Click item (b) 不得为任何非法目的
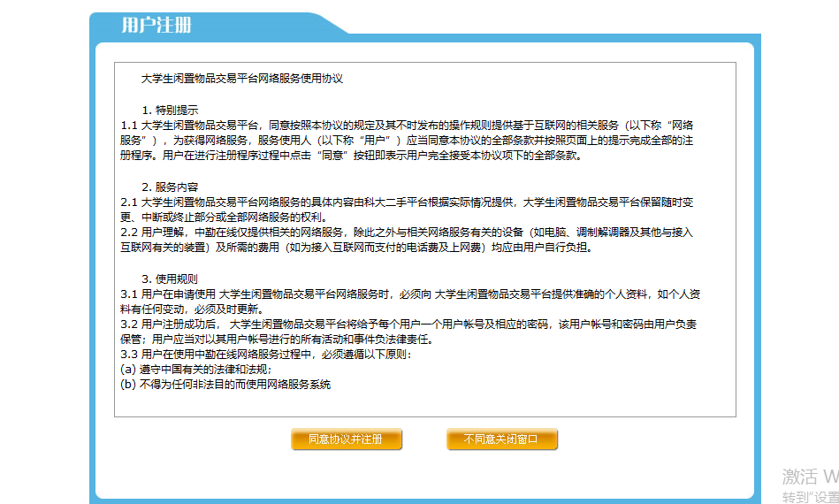 point(225,384)
